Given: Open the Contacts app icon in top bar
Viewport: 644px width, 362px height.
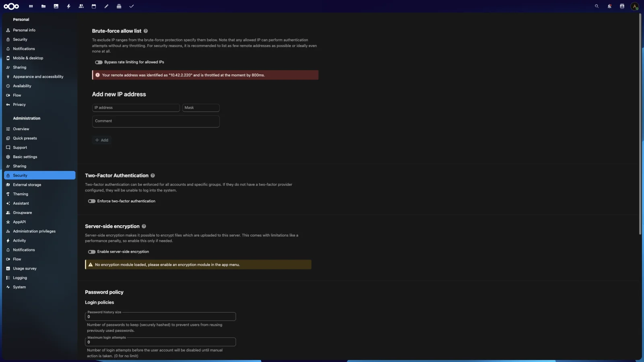Looking at the screenshot, I should [x=81, y=6].
